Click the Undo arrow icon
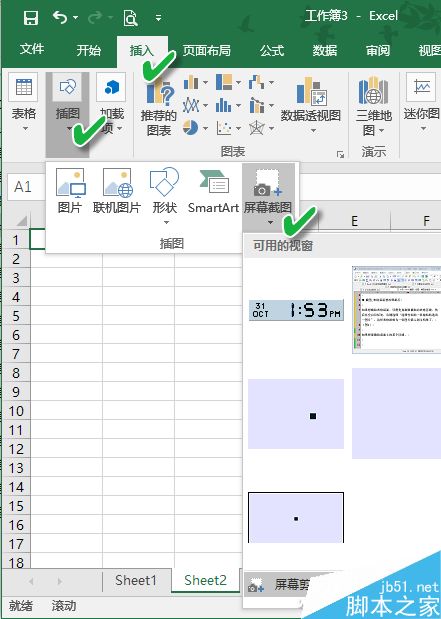 pyautogui.click(x=60, y=17)
